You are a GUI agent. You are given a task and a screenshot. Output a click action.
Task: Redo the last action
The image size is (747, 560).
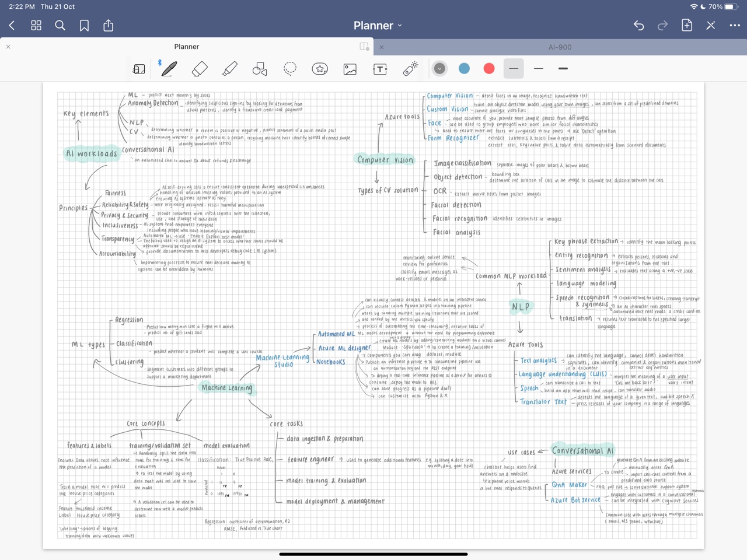[x=662, y=25]
